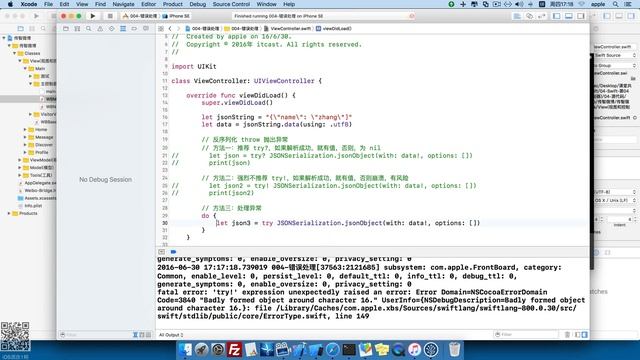
Task: Open the breakpoint navigator icon
Action: 134,29
